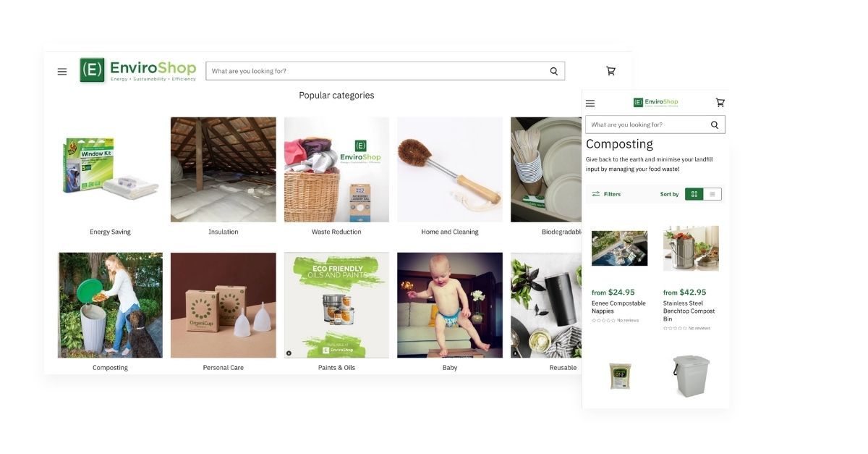This screenshot has height=454, width=868.
Task: Click the Popular categories heading
Action: 336,95
